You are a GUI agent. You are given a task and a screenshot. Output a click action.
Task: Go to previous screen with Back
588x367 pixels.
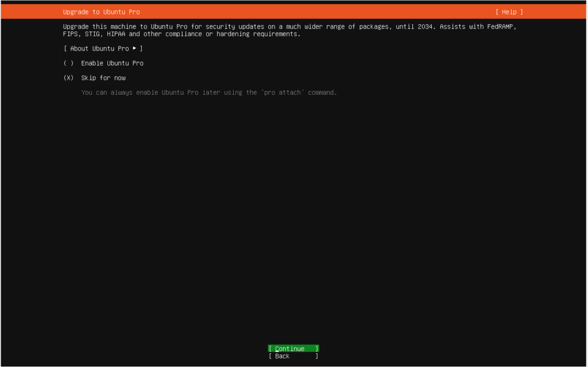(293, 356)
